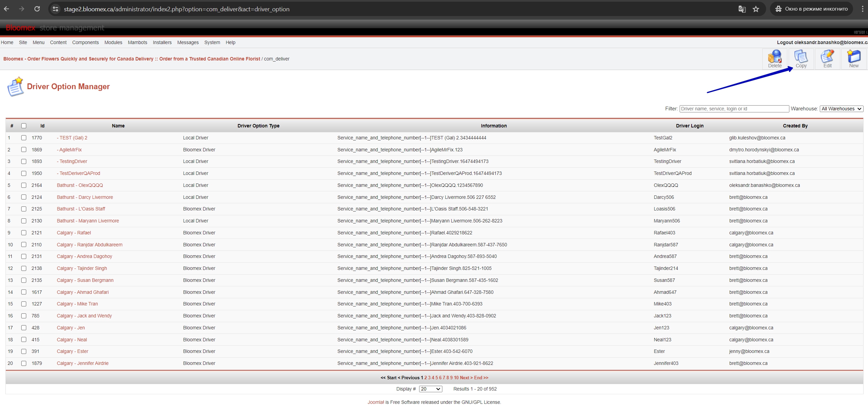Open site information icon in address bar
The image size is (868, 410).
click(55, 9)
